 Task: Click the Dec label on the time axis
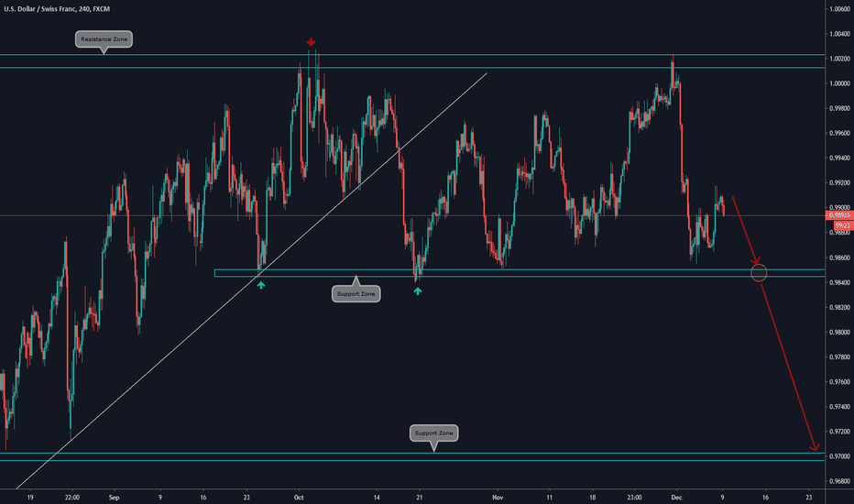click(x=675, y=496)
